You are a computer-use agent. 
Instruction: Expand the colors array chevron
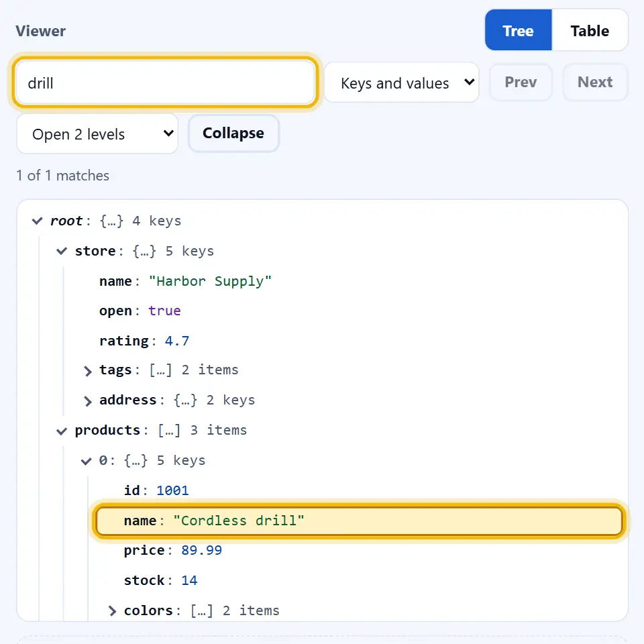[112, 610]
